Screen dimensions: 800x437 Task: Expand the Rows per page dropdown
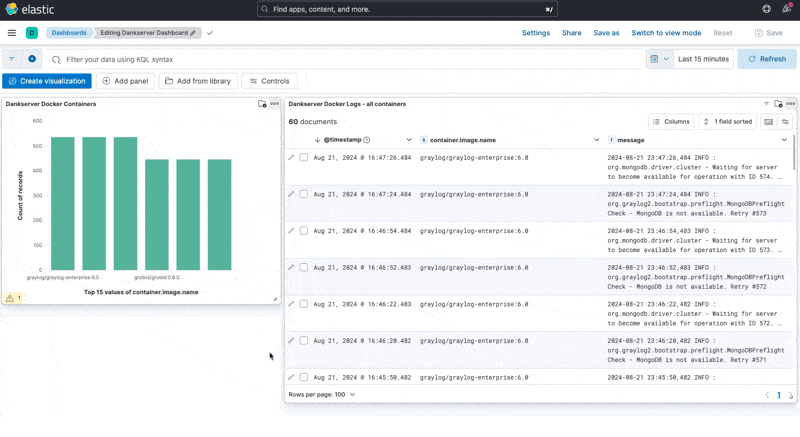pos(321,395)
